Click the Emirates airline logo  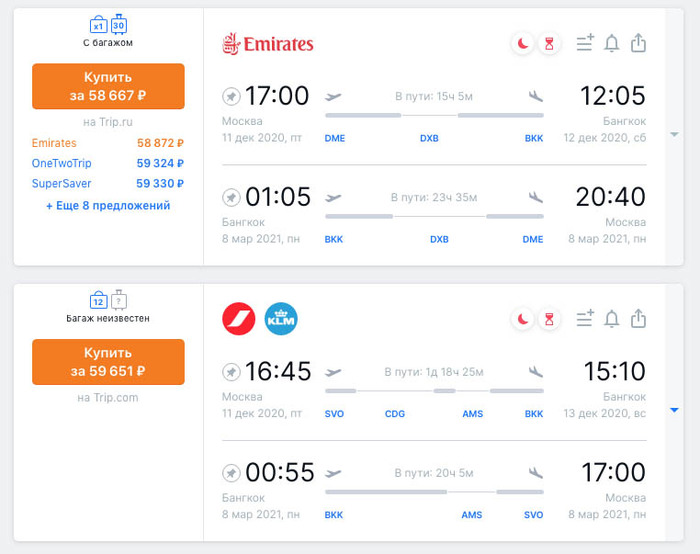tap(267, 43)
